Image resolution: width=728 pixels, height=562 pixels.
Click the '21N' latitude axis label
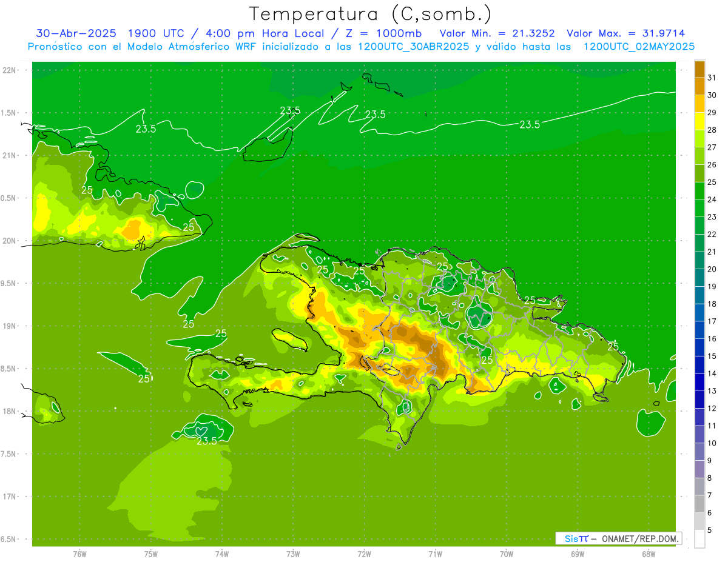[9, 156]
